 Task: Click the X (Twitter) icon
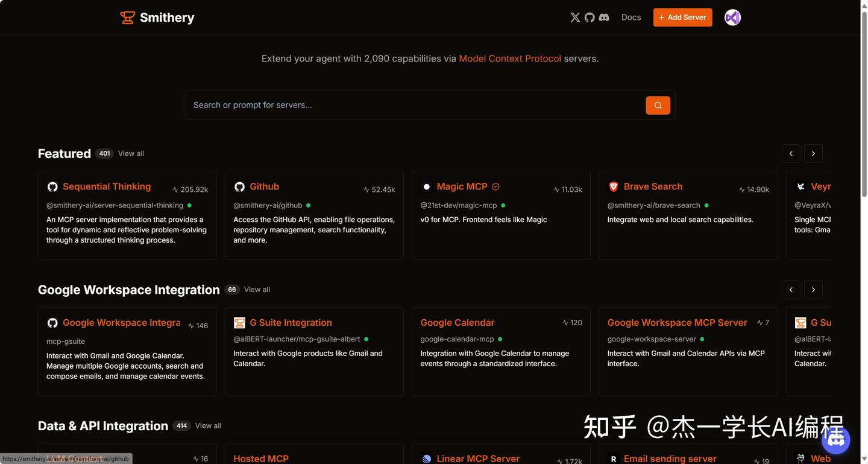pyautogui.click(x=574, y=17)
